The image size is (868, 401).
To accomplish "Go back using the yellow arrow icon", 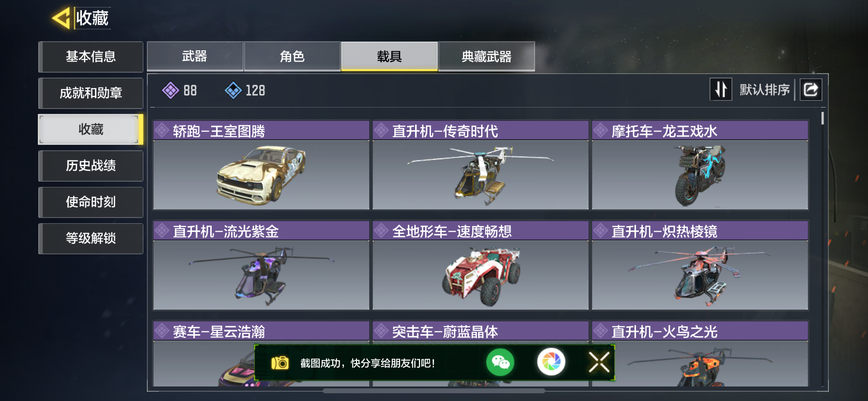I will pyautogui.click(x=62, y=18).
